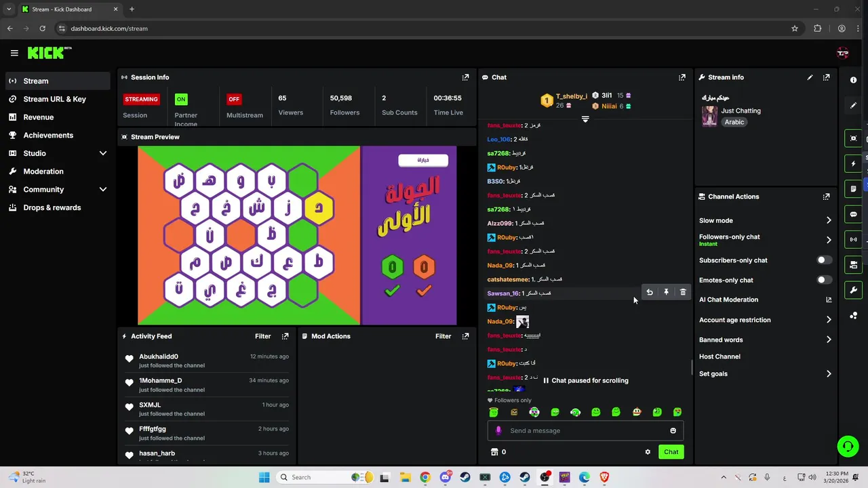
Task: Click the Windows taskbar Search box
Action: 323,477
